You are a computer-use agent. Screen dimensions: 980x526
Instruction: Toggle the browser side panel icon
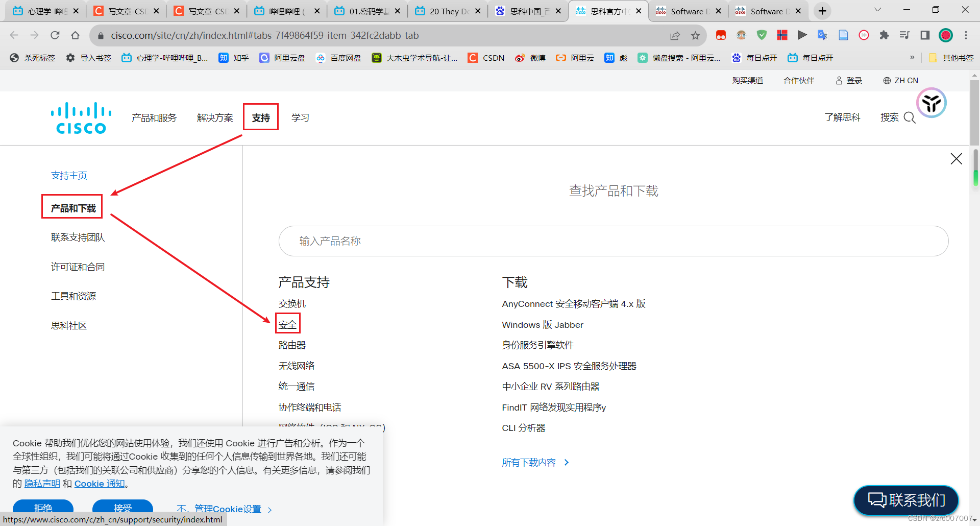point(925,35)
